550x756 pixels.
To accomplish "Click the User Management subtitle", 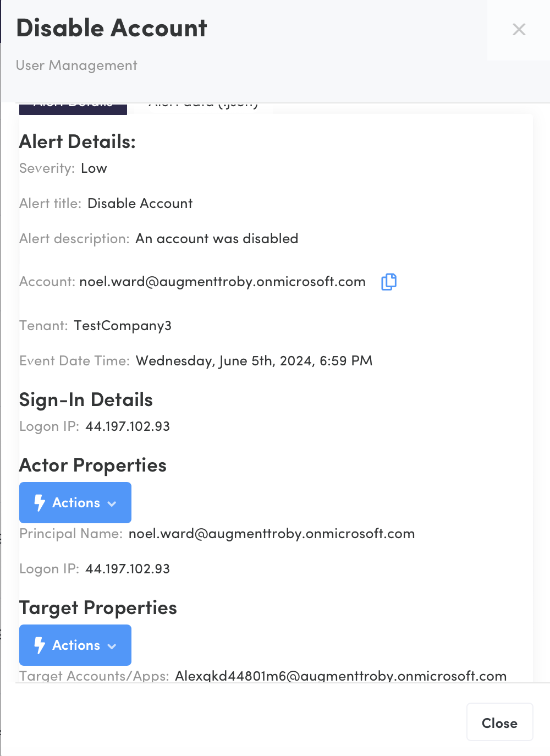I will [76, 65].
